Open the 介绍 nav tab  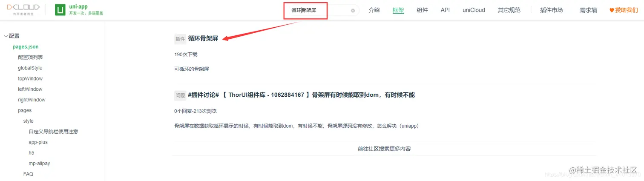coord(374,10)
